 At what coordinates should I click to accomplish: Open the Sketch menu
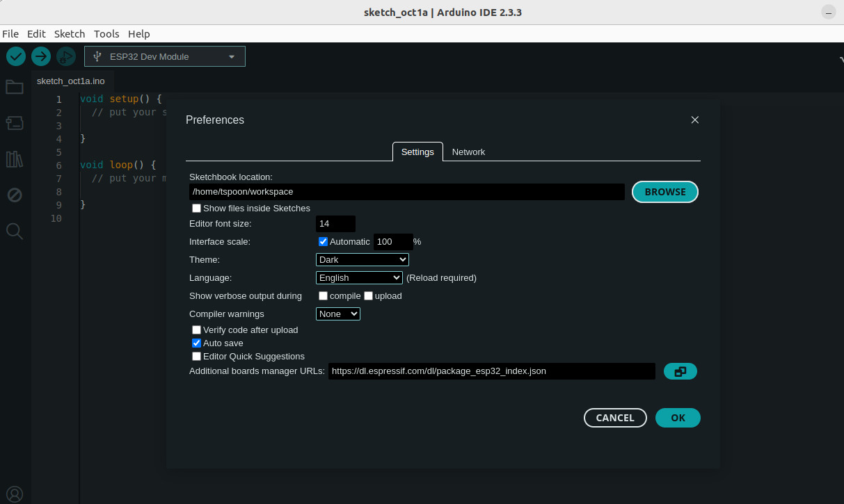pyautogui.click(x=70, y=33)
